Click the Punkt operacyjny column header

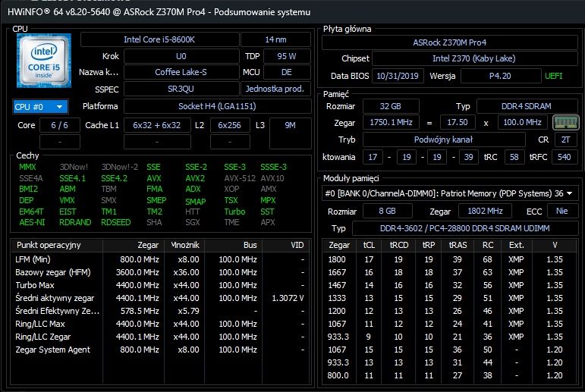coord(57,245)
